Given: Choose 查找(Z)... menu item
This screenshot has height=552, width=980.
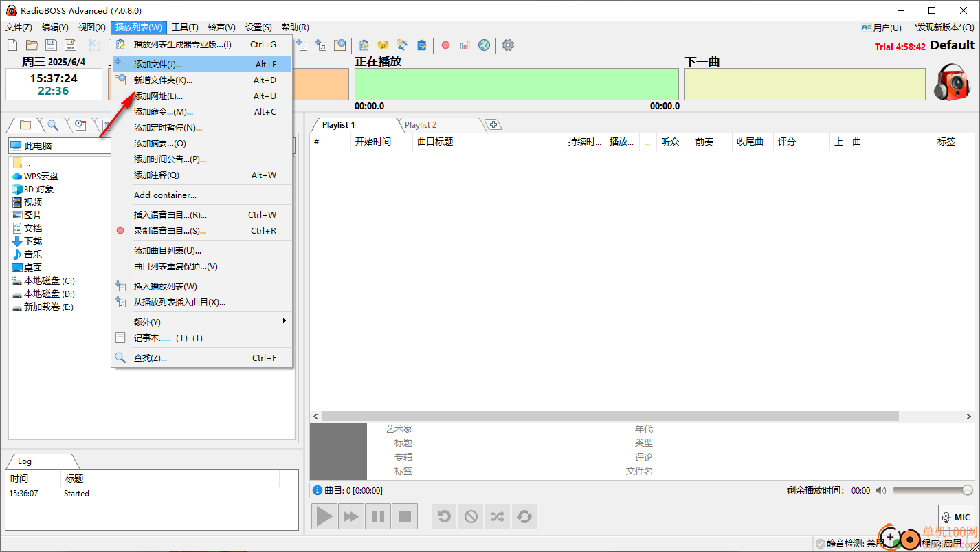Looking at the screenshot, I should [x=203, y=358].
